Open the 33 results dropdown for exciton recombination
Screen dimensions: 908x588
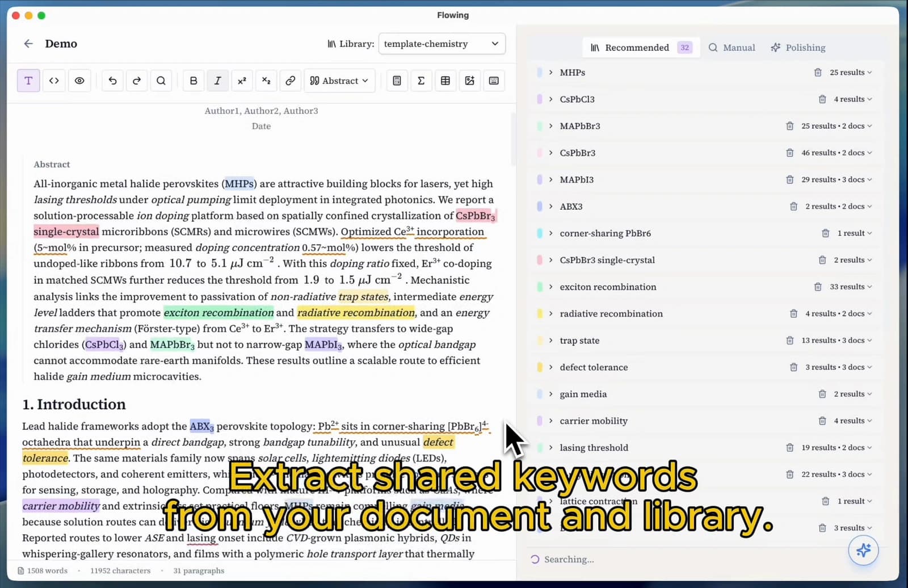tap(851, 287)
